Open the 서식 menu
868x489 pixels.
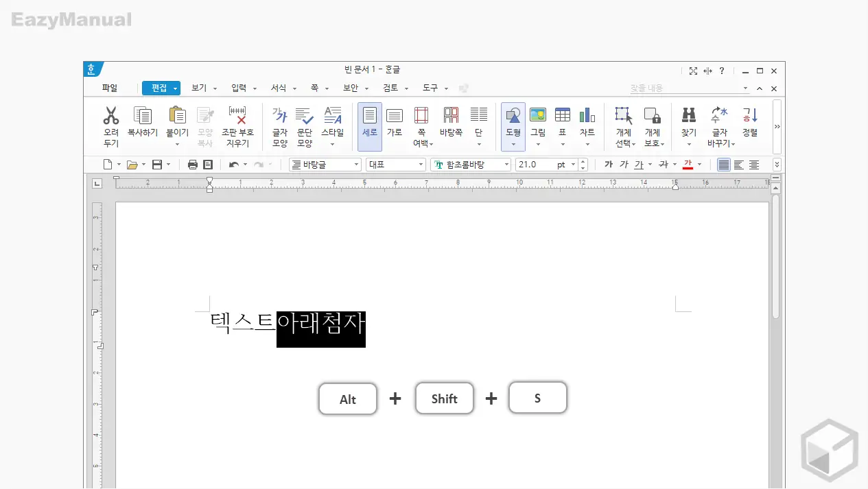click(279, 88)
